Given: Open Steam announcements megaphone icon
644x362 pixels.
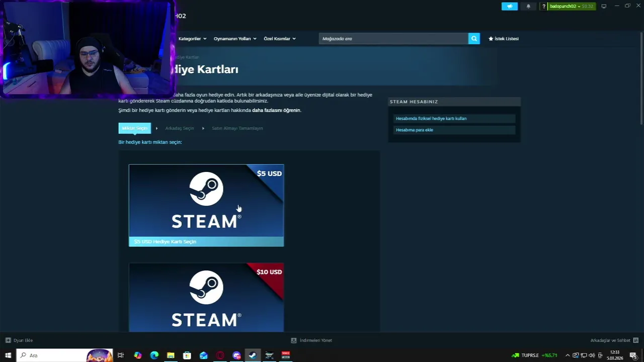Looking at the screenshot, I should point(509,6).
